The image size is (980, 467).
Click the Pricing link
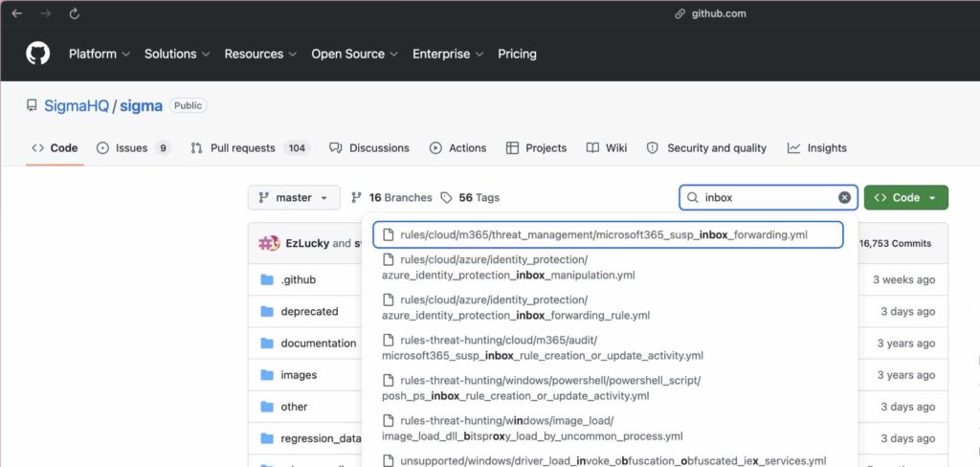pos(517,55)
